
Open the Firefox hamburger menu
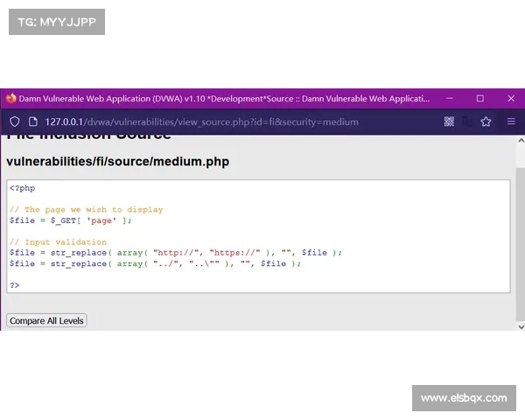511,122
